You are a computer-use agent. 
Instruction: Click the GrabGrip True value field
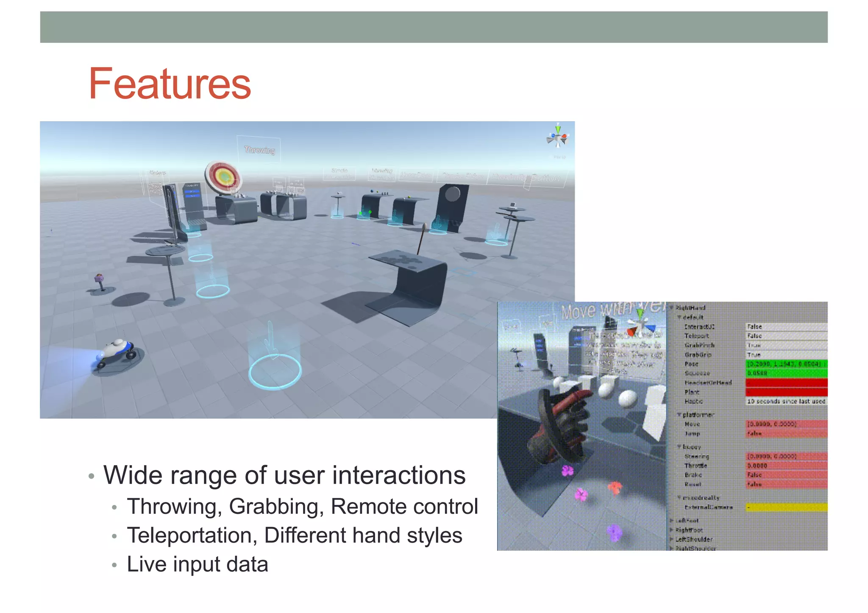(786, 355)
